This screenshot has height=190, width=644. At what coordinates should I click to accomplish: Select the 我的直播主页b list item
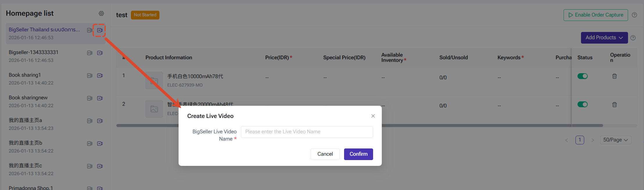click(x=55, y=147)
